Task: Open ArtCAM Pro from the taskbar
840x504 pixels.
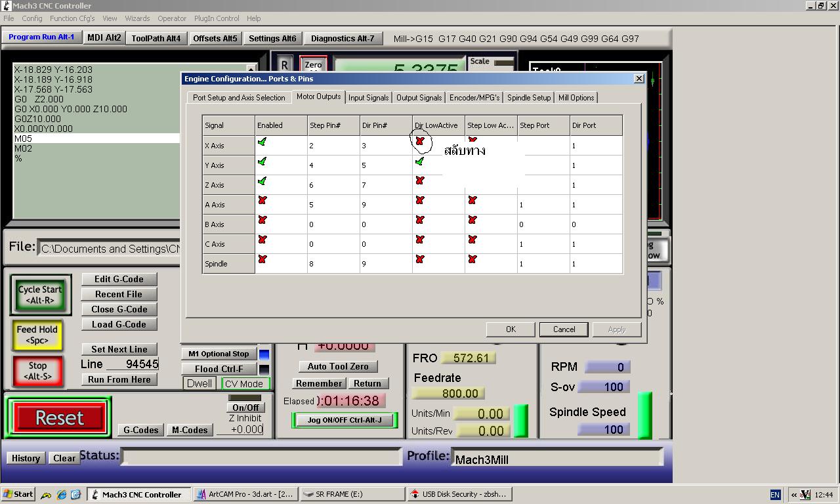Action: click(245, 494)
